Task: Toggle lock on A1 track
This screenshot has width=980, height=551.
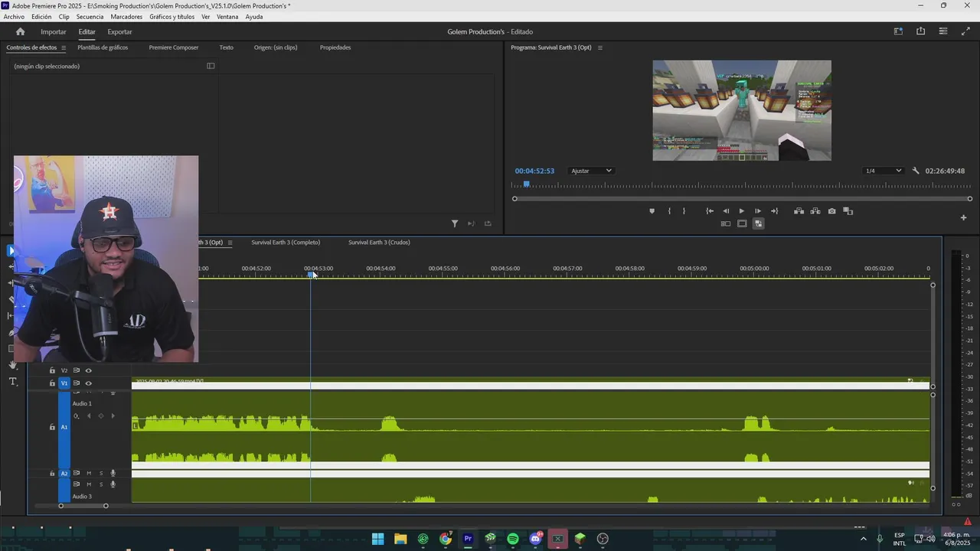Action: click(x=52, y=427)
